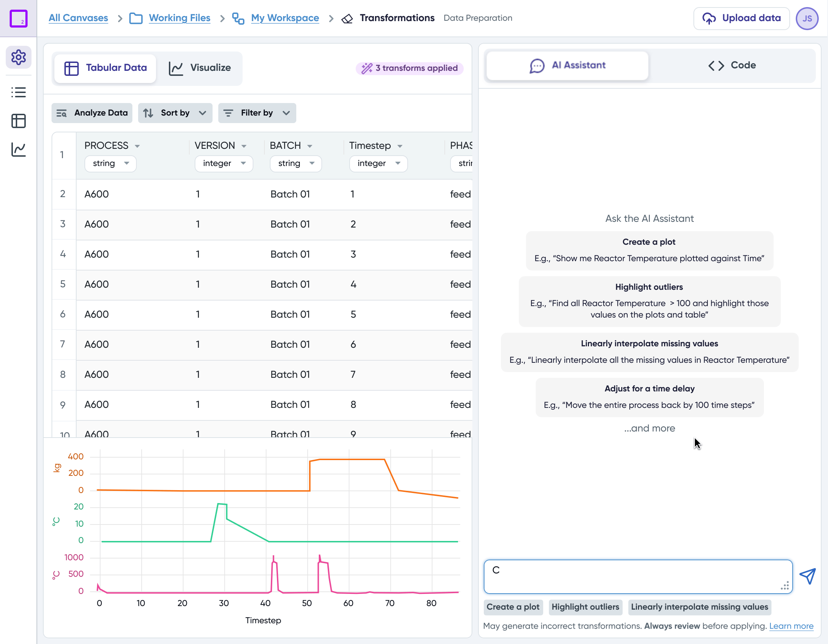Select the table layout sidebar icon
This screenshot has width=828, height=644.
pyautogui.click(x=18, y=121)
